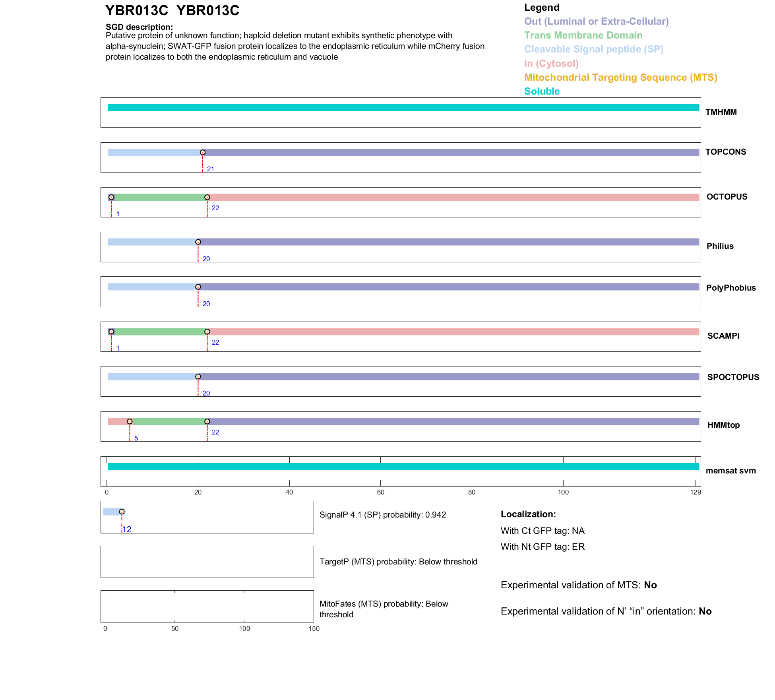Click the Mitochondrial Targeting Sequence legend entry

coord(620,78)
